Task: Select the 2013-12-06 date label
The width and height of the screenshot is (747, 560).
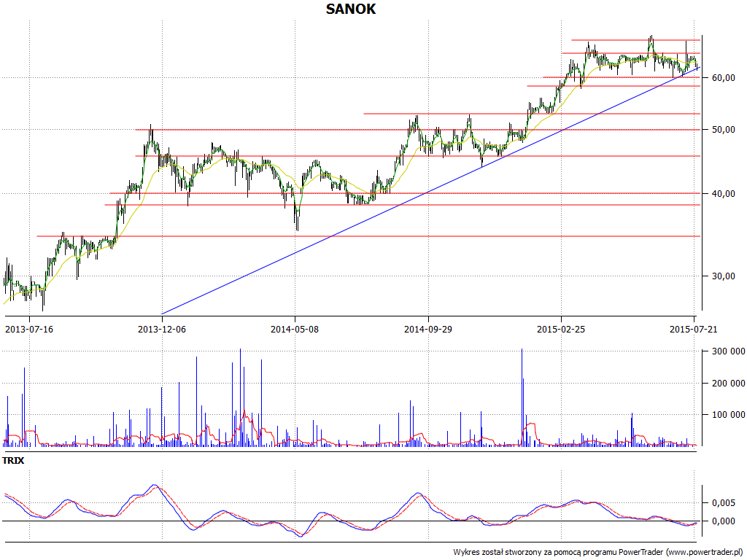Action: 162,329
